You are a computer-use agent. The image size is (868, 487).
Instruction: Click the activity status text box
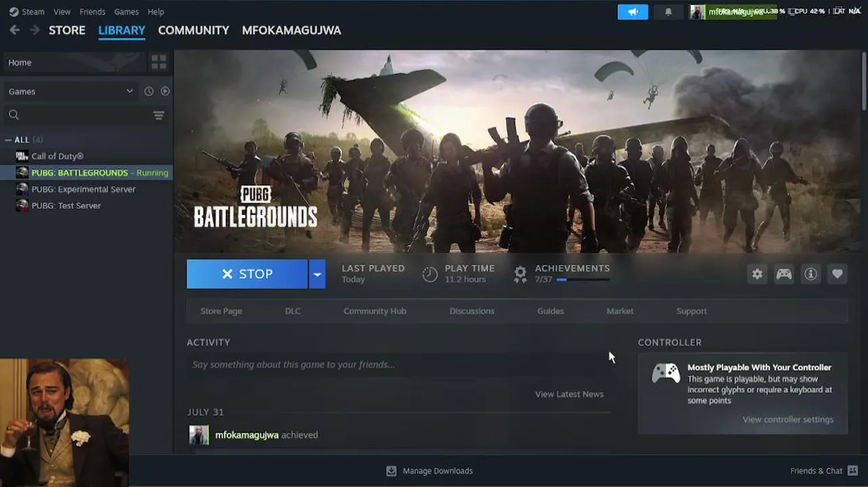coord(398,365)
